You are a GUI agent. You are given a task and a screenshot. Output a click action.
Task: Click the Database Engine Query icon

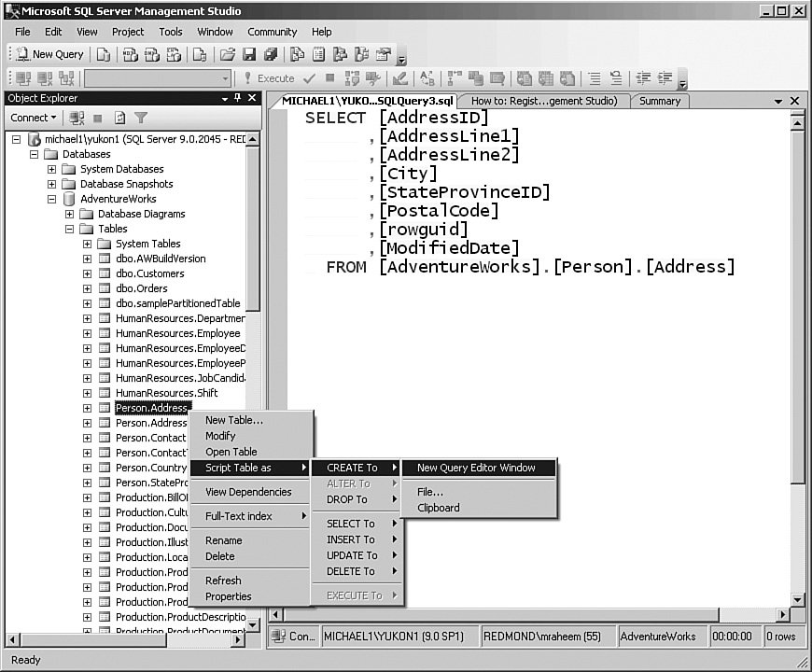(x=104, y=54)
